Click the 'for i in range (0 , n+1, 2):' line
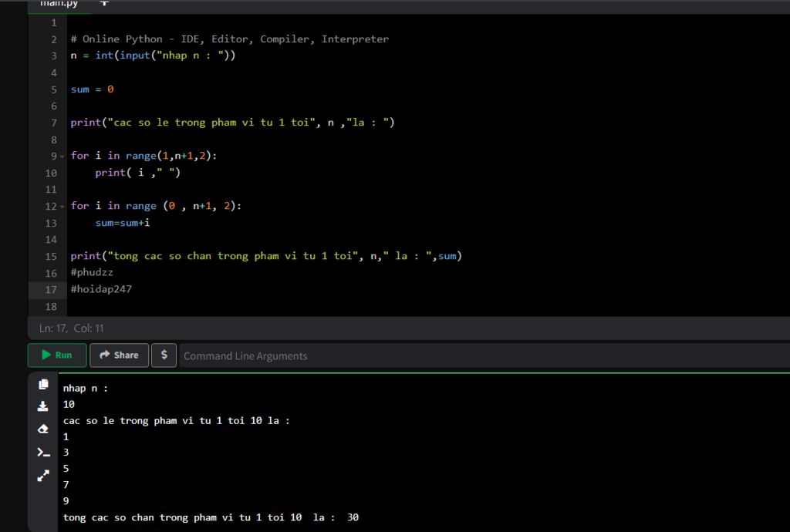This screenshot has height=532, width=790. (x=156, y=206)
